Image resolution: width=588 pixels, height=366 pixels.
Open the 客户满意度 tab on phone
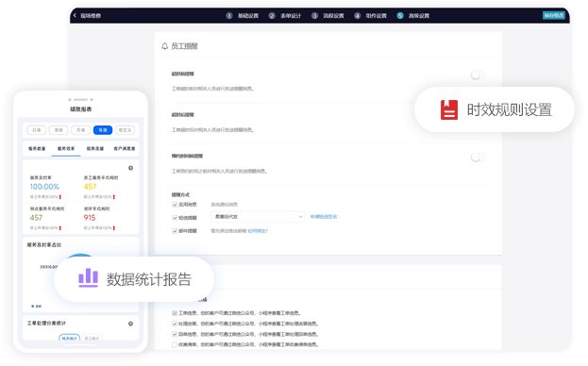(x=125, y=149)
